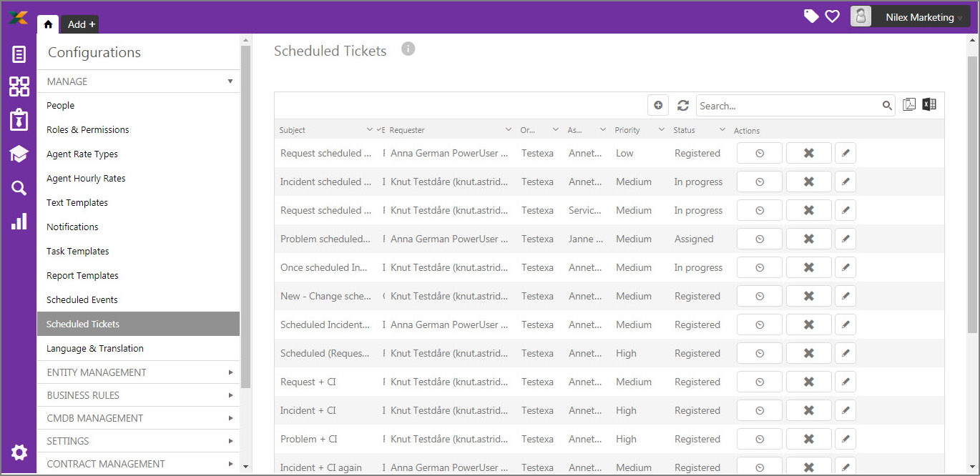The height and width of the screenshot is (476, 980).
Task: Edit the Scheduled Incident... row
Action: tap(846, 324)
